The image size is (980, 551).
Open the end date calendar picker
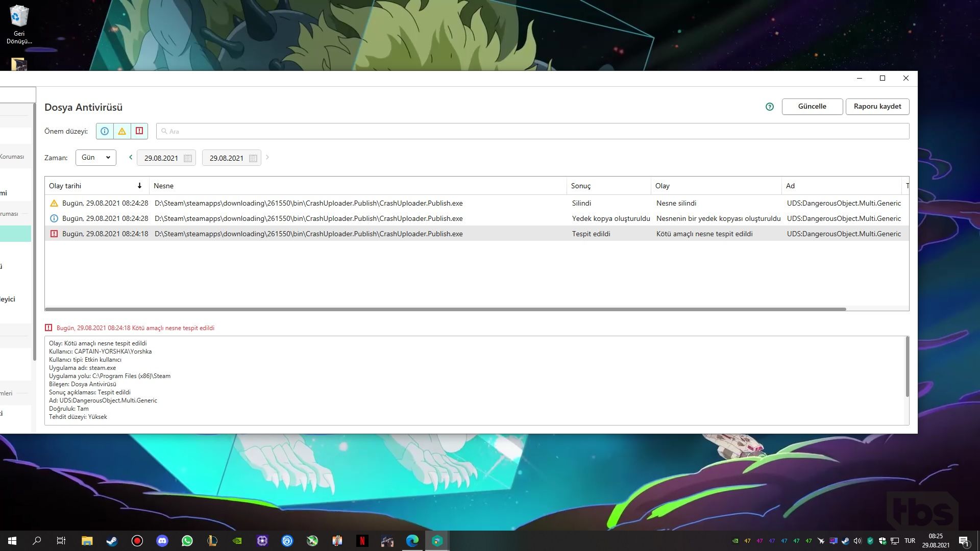tap(253, 158)
